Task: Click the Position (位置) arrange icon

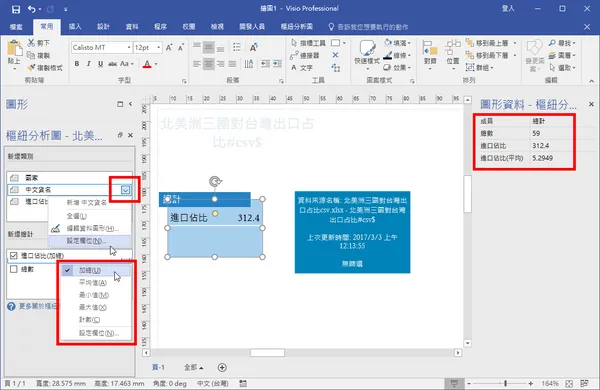Action: pyautogui.click(x=453, y=55)
